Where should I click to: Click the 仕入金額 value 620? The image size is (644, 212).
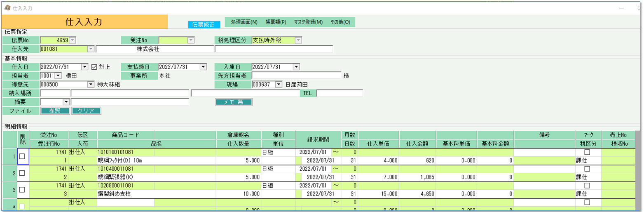coord(417,160)
